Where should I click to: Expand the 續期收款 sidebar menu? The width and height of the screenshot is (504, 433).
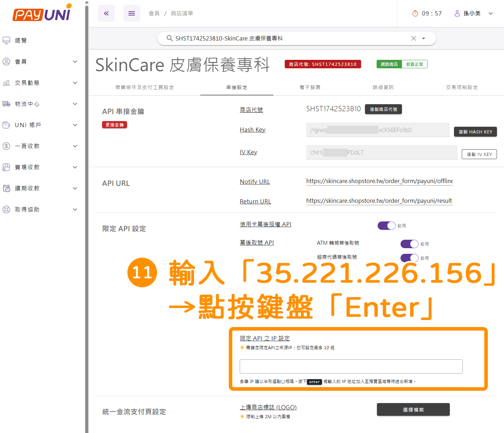pos(75,188)
